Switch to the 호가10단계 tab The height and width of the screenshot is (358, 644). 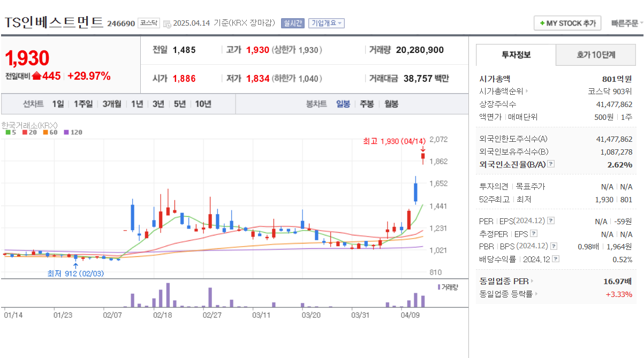pyautogui.click(x=596, y=55)
